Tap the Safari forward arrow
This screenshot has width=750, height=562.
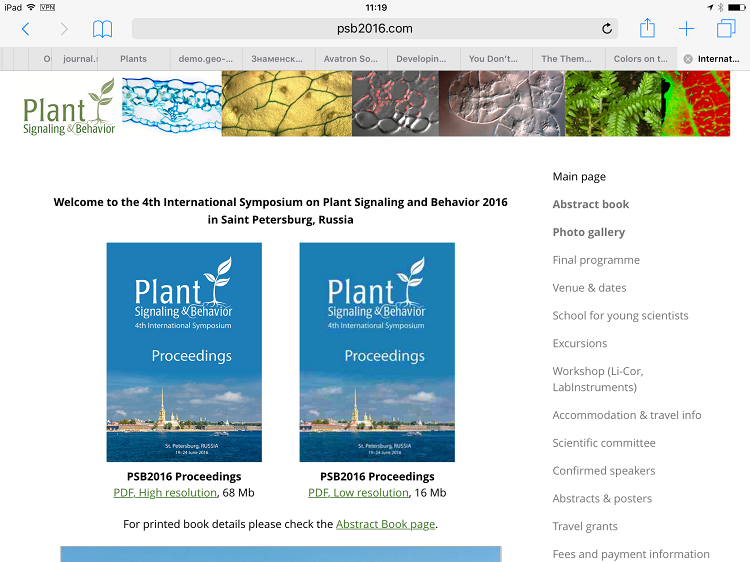coord(64,29)
